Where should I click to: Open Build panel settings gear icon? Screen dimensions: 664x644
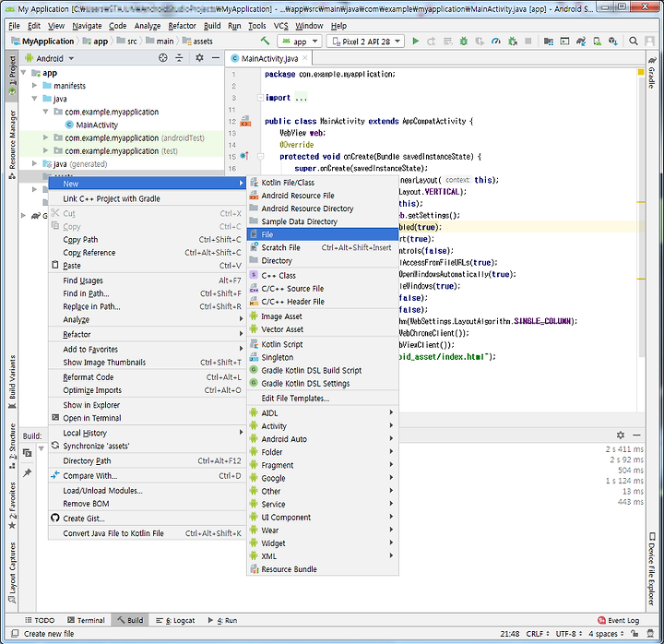pos(621,435)
